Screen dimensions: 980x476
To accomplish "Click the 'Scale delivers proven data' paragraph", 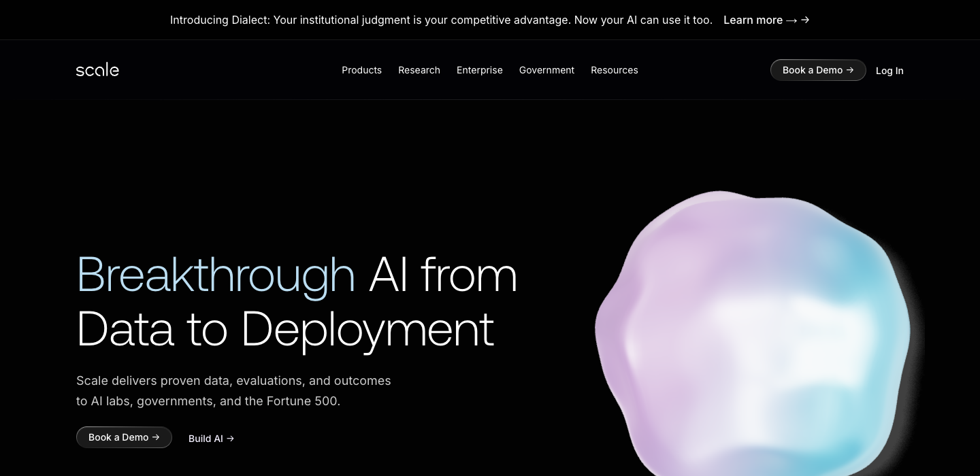I will 233,391.
